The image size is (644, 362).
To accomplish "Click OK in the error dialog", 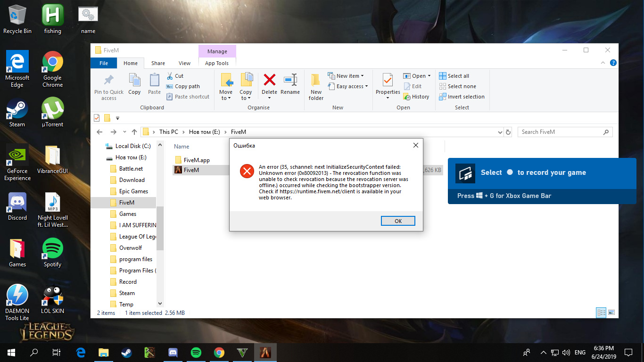I will (x=398, y=221).
